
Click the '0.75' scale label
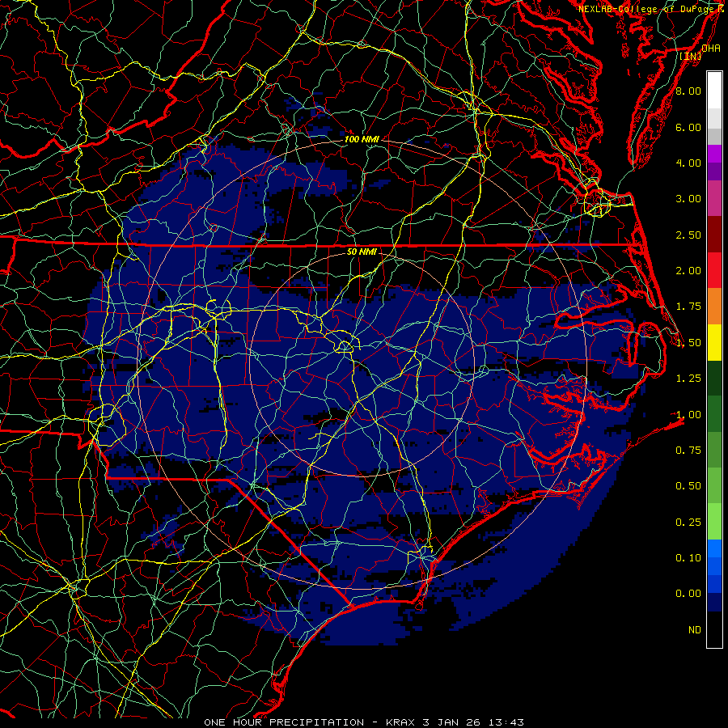coord(688,451)
